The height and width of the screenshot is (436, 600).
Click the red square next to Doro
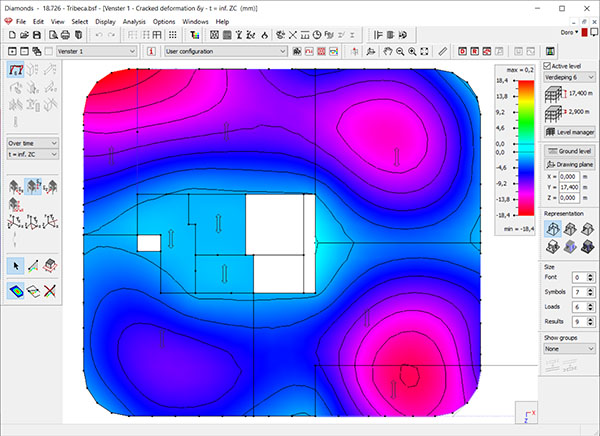[x=584, y=33]
